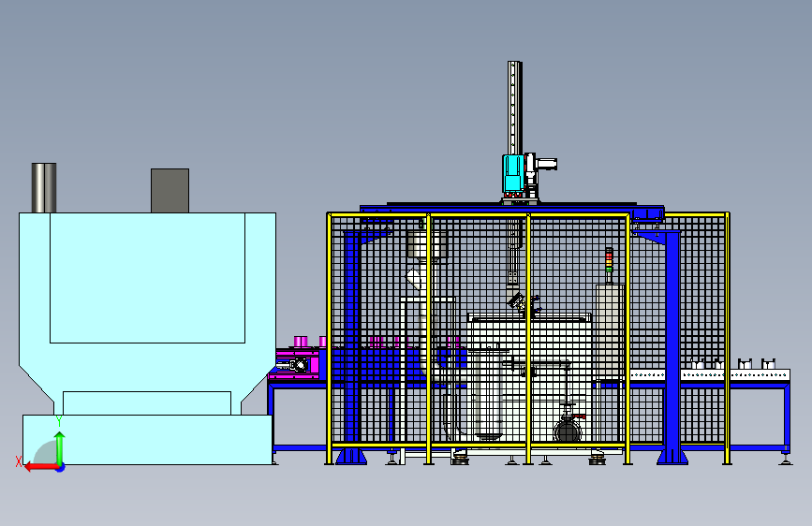Select the gray cylindrical chimney pipes
The width and height of the screenshot is (812, 526).
[x=44, y=188]
